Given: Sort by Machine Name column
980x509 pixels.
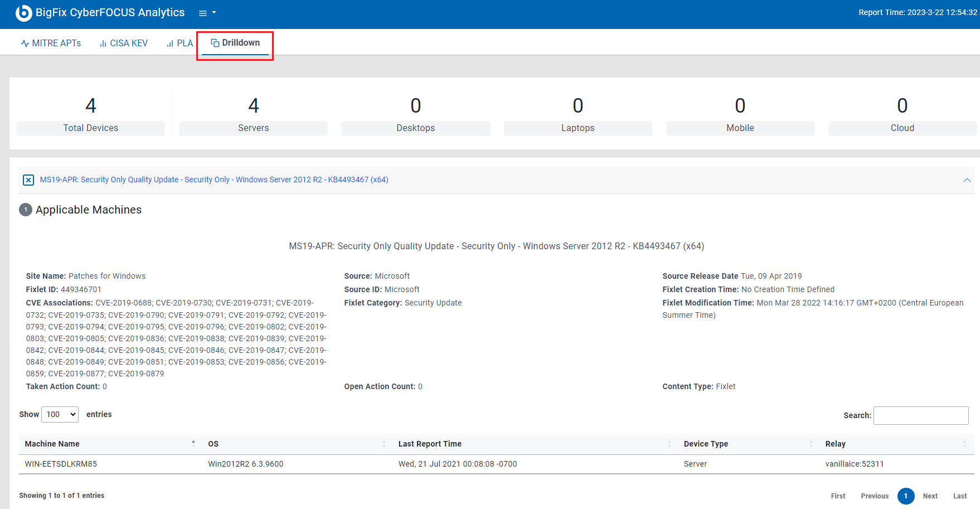Looking at the screenshot, I should pos(52,444).
